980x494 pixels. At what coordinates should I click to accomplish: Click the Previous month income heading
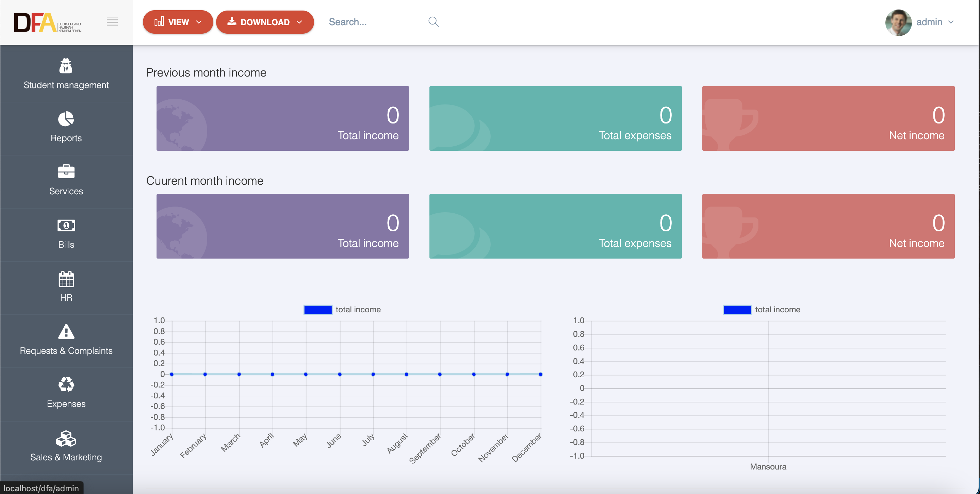(x=206, y=72)
